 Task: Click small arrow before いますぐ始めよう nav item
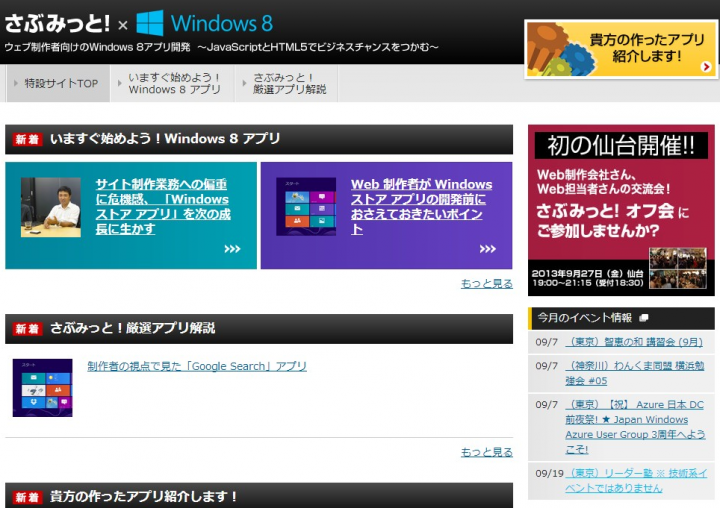(x=120, y=83)
